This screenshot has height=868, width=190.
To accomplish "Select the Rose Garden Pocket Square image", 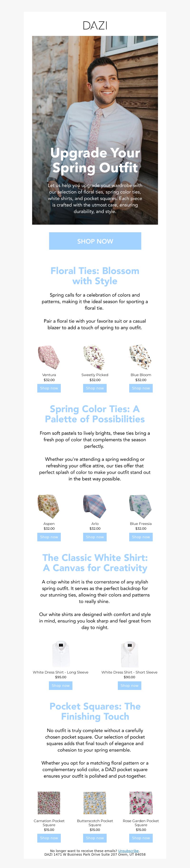I will 141,803.
